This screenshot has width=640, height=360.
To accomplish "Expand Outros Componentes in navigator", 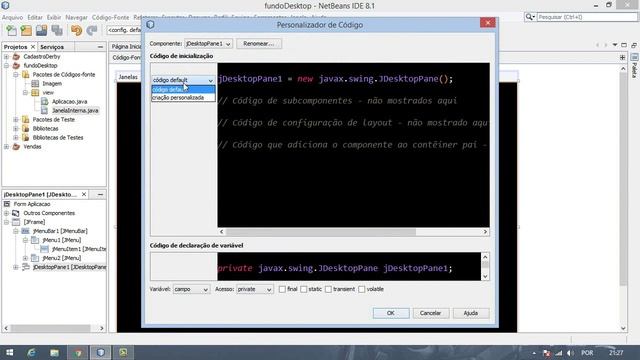I will click(7, 213).
